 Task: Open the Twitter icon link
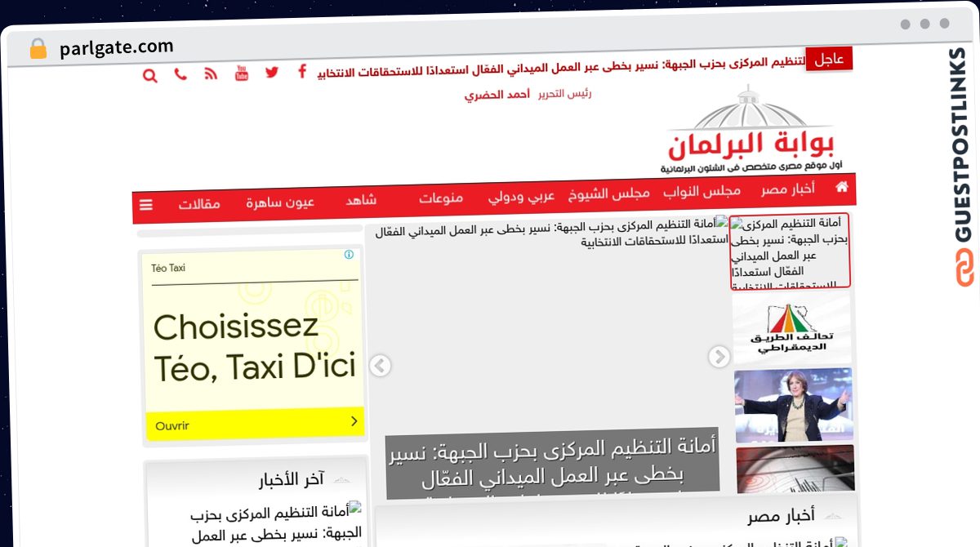pyautogui.click(x=272, y=72)
